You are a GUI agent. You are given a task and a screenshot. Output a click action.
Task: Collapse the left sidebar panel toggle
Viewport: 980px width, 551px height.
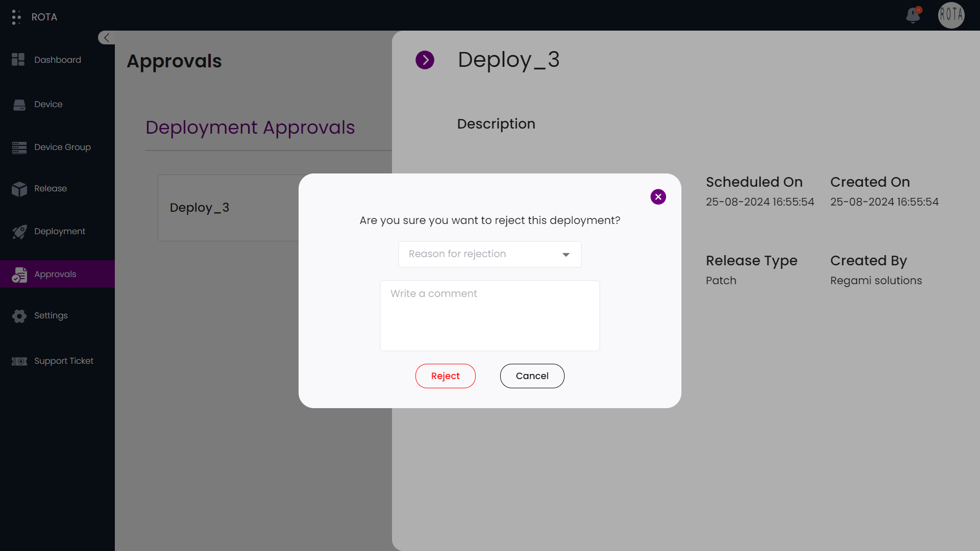106,37
